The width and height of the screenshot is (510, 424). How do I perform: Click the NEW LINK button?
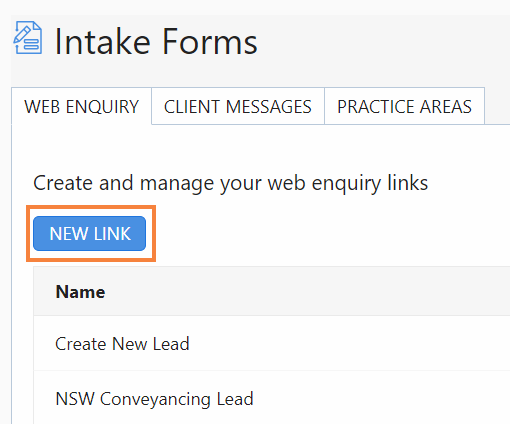click(90, 233)
